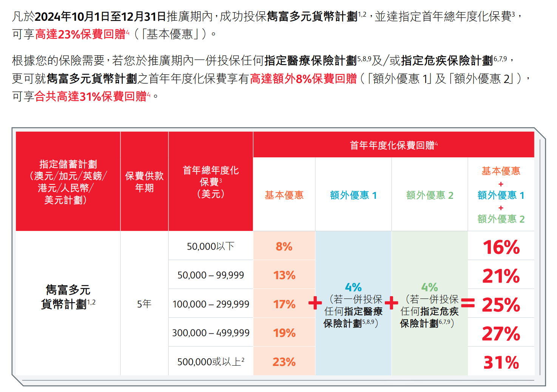Click the 指定儲蓄計劃 header cell

(x=68, y=181)
